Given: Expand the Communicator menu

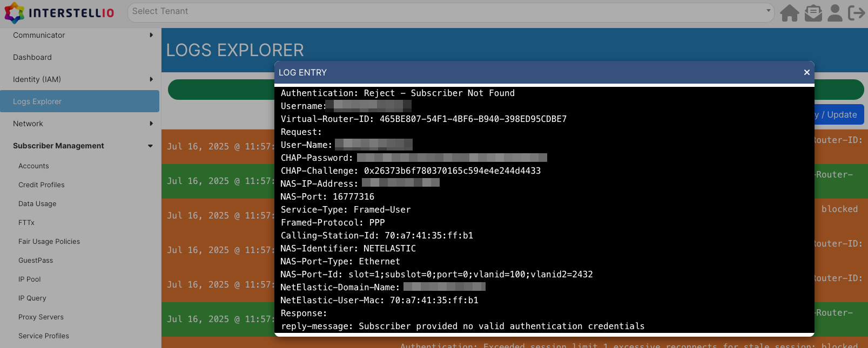Looking at the screenshot, I should click(80, 35).
